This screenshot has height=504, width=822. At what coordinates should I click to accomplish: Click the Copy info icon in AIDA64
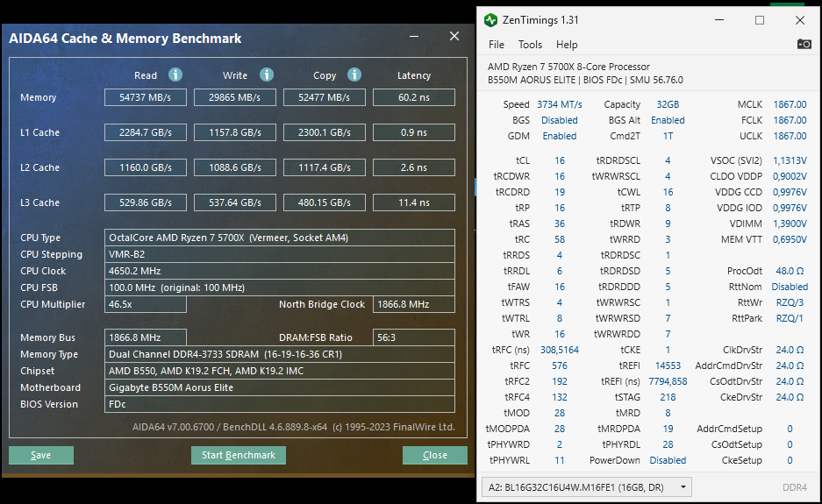point(354,75)
